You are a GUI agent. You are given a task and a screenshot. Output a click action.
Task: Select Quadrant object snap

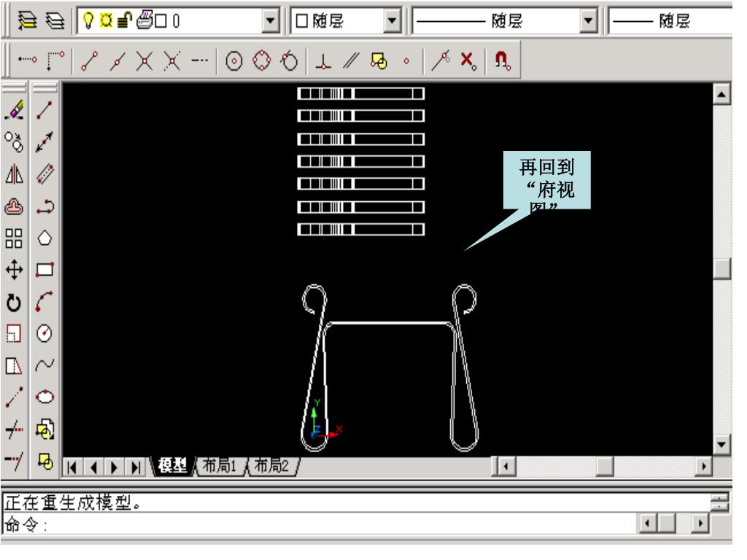tap(261, 61)
